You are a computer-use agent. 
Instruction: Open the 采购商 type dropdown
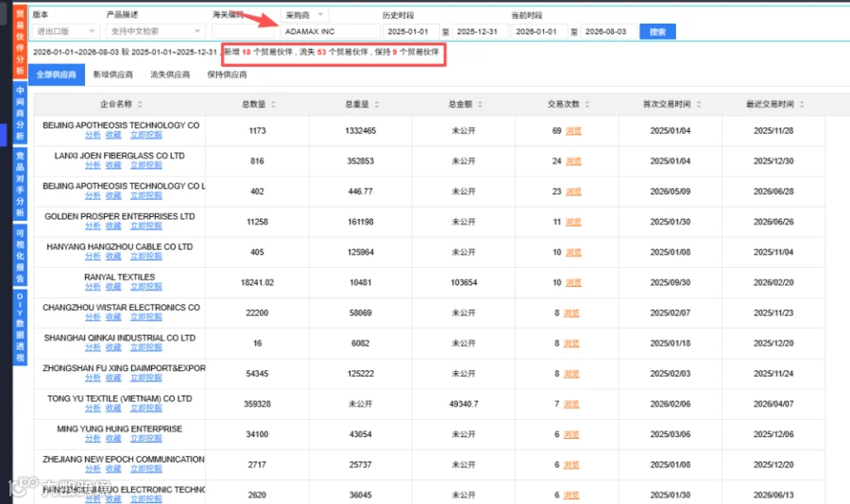tap(304, 15)
